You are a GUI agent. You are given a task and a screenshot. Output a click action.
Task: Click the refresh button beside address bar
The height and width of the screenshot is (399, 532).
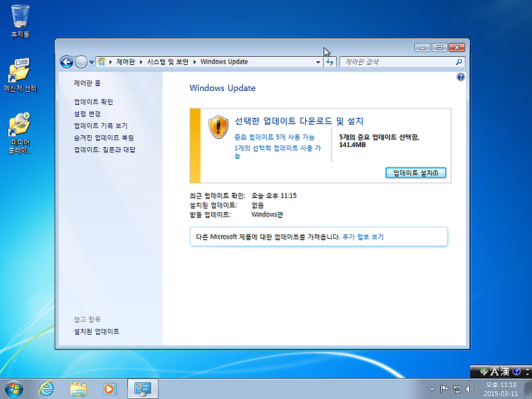pos(330,62)
